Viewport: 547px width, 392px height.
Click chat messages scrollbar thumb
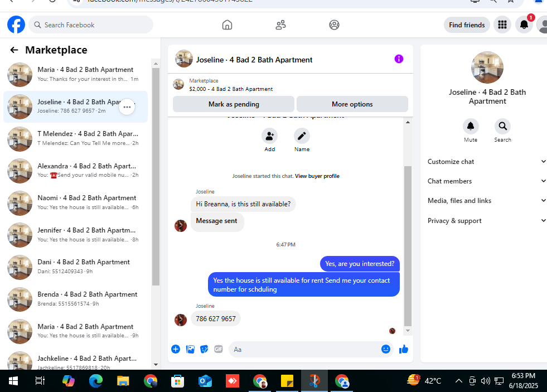point(408,246)
